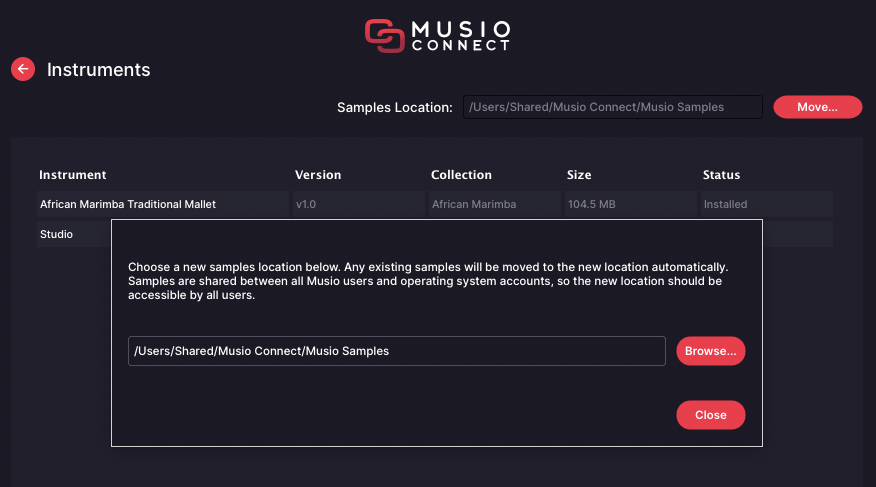
Task: Click the 104.5 MB size cell
Action: [x=631, y=204]
